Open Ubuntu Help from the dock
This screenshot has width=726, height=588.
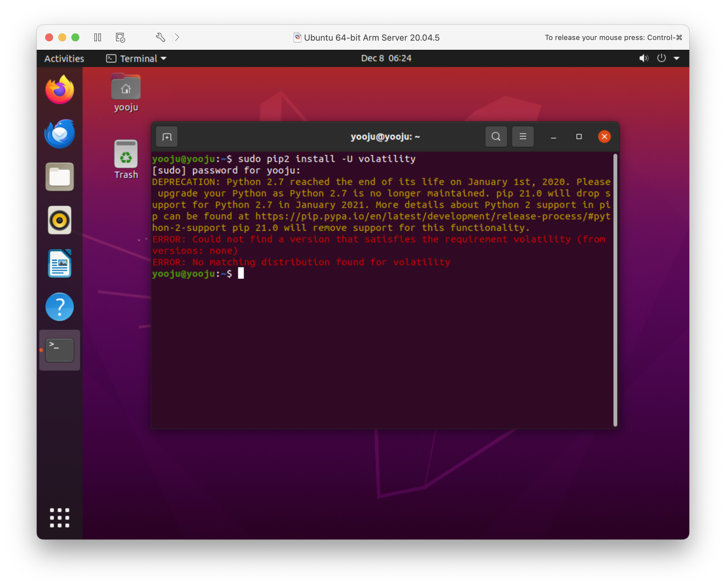(60, 307)
